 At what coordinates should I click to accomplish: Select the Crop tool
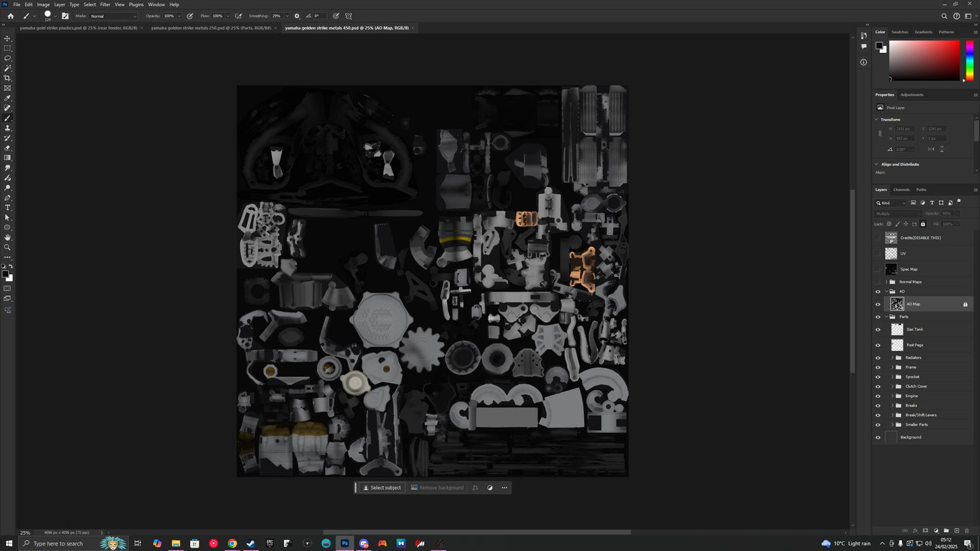[x=7, y=78]
